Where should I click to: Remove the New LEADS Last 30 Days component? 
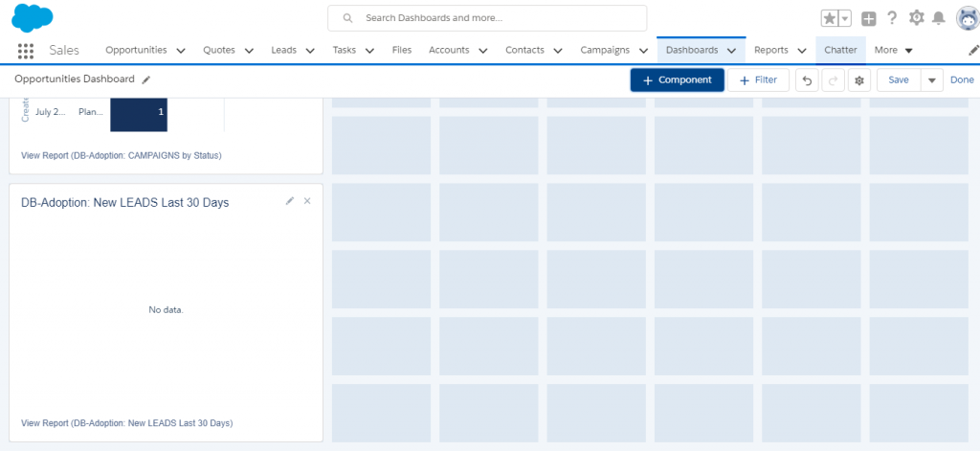pyautogui.click(x=307, y=201)
